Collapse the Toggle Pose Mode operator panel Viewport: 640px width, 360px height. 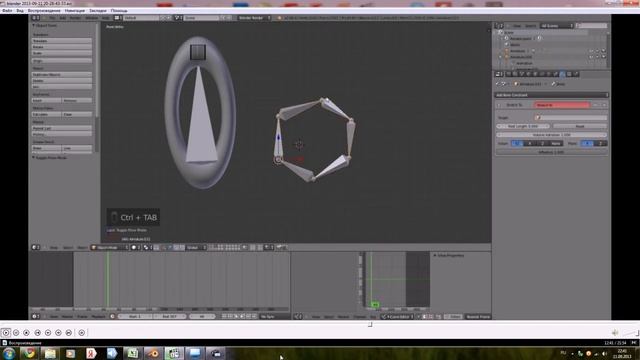(x=49, y=158)
